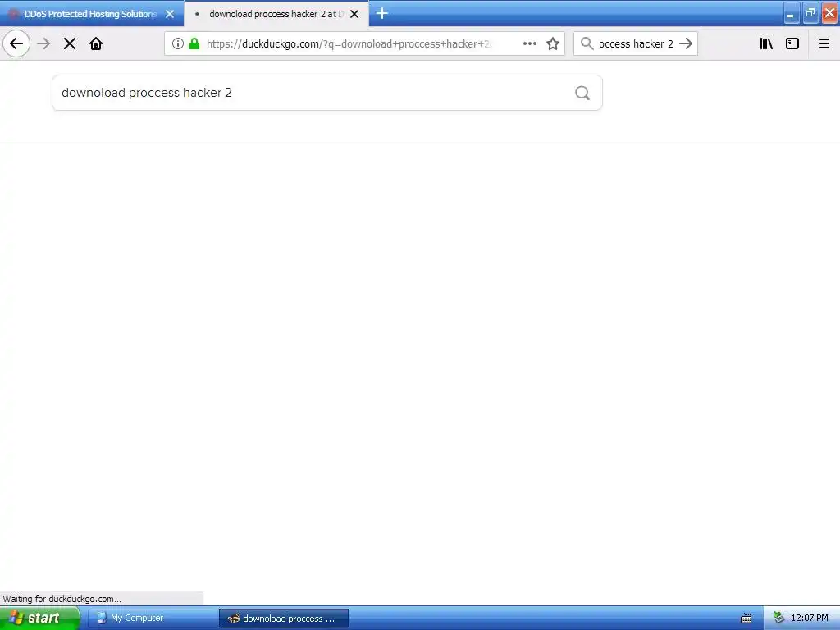
Task: Switch to My Computer taskbar window
Action: click(152, 619)
